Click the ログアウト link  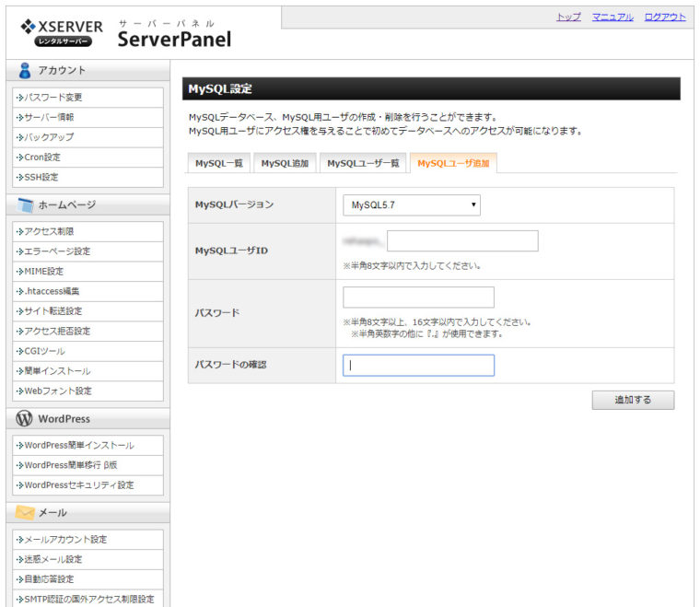click(x=665, y=17)
